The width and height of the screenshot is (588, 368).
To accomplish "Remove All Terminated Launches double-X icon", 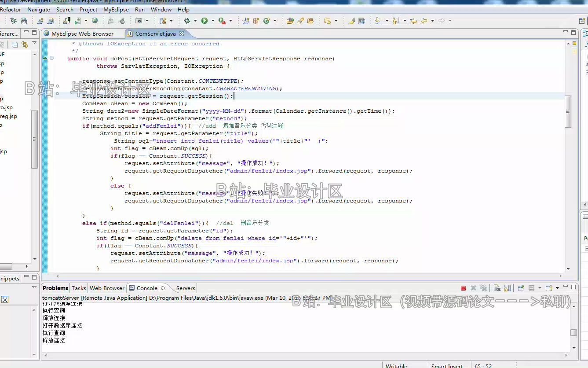I will coord(484,288).
